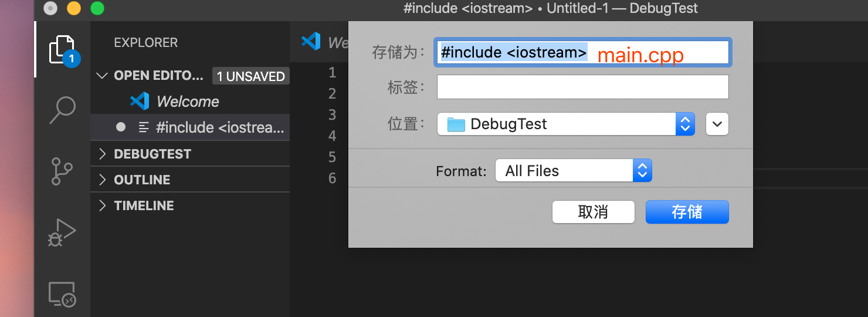
Task: Click the DebugTest folder icon in location
Action: click(x=456, y=124)
